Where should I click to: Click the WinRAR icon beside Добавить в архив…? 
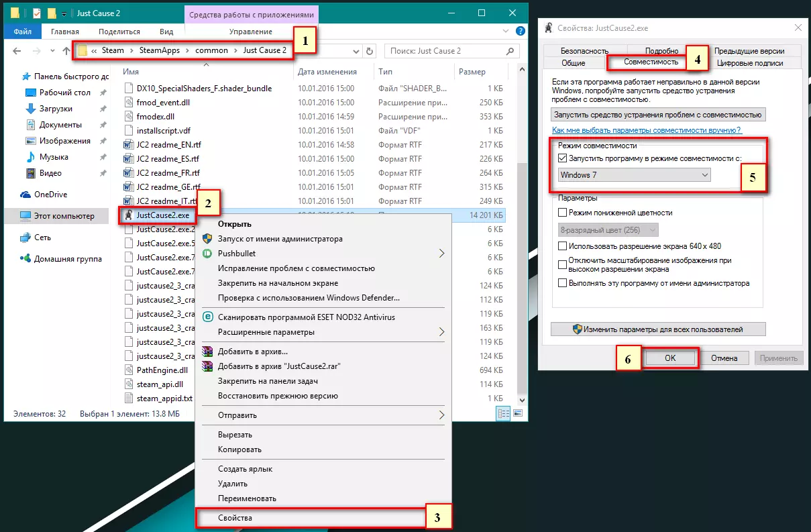tap(208, 352)
